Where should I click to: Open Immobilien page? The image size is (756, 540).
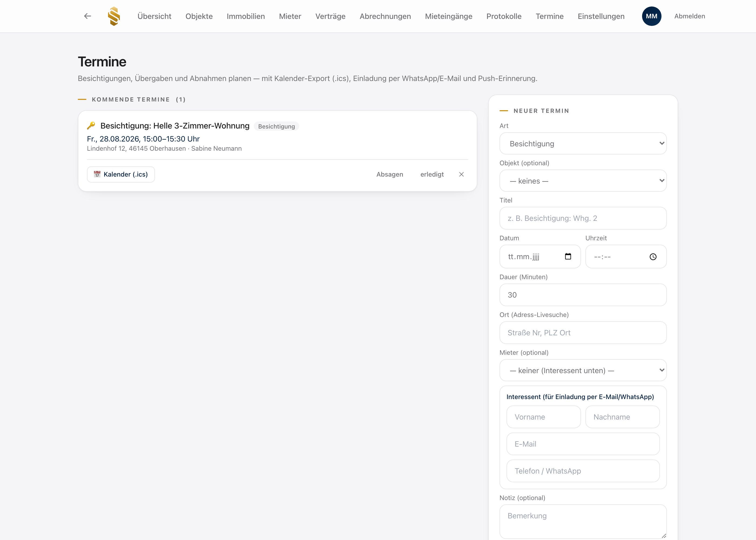246,16
